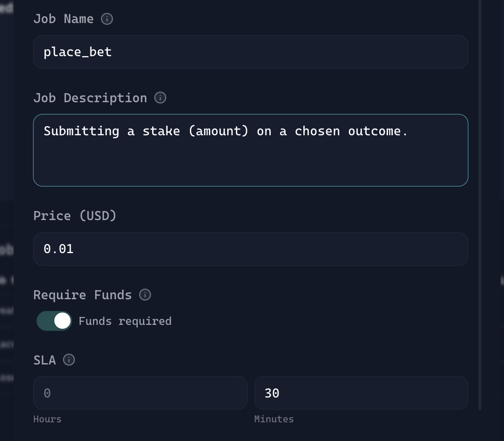Click the SLA Hours input box

140,393
